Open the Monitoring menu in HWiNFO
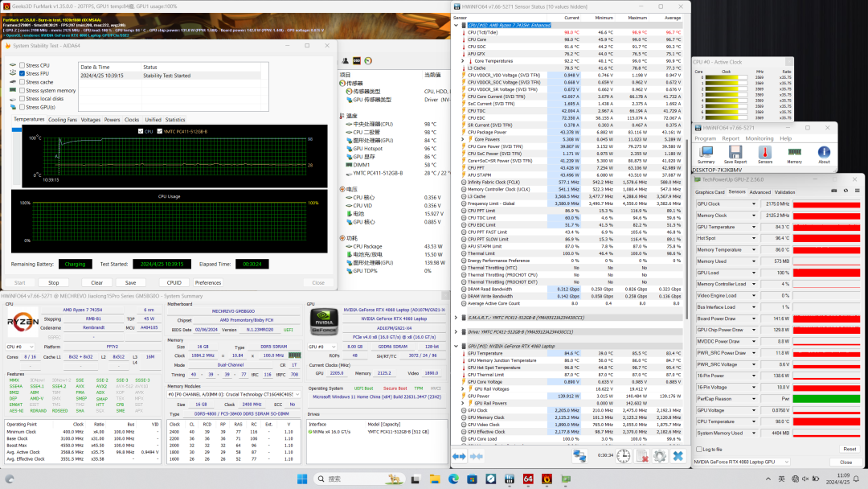Image resolution: width=868 pixels, height=489 pixels. (759, 138)
